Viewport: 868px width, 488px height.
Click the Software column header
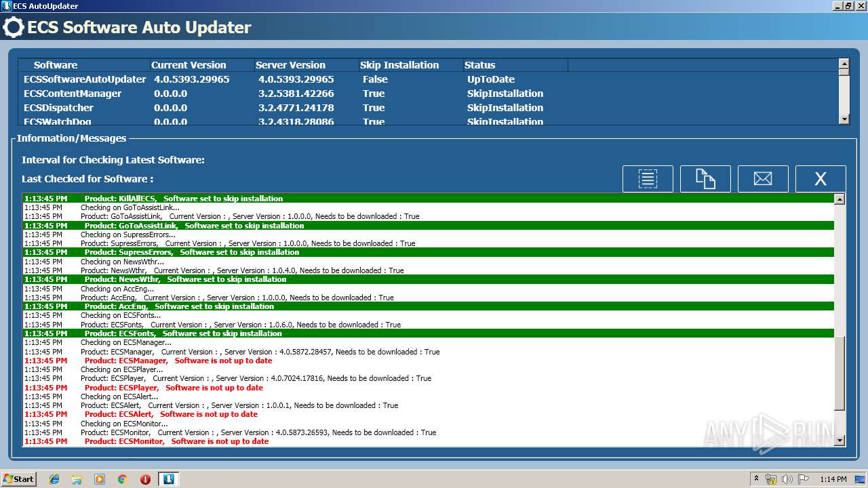pos(84,65)
